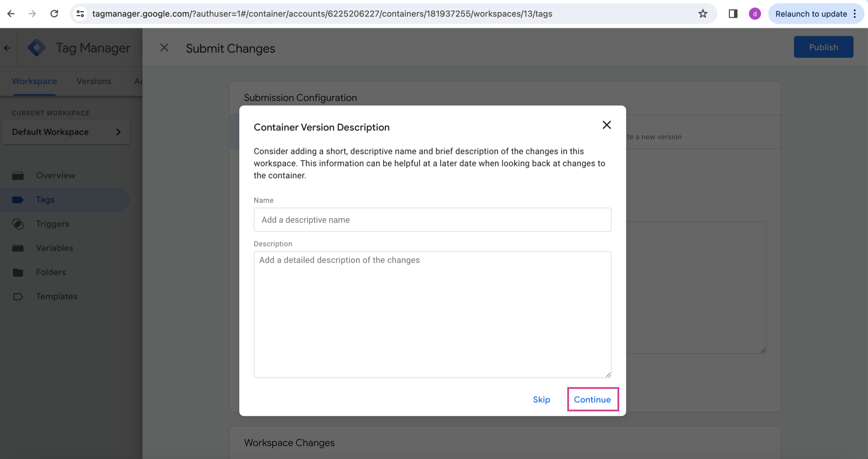Image resolution: width=868 pixels, height=459 pixels.
Task: Click the Overview sidebar icon
Action: (x=18, y=176)
